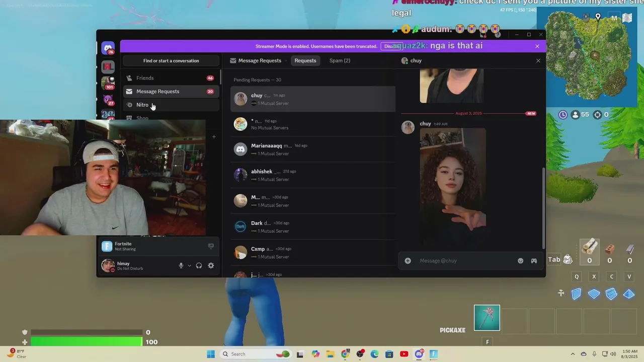Open the game controller apps icon
This screenshot has width=644, height=362.
click(x=534, y=261)
